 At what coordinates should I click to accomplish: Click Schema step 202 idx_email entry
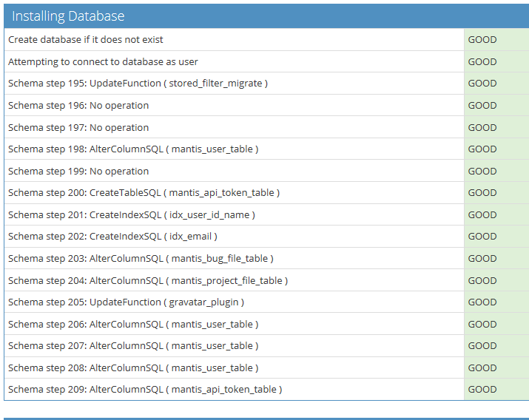112,237
